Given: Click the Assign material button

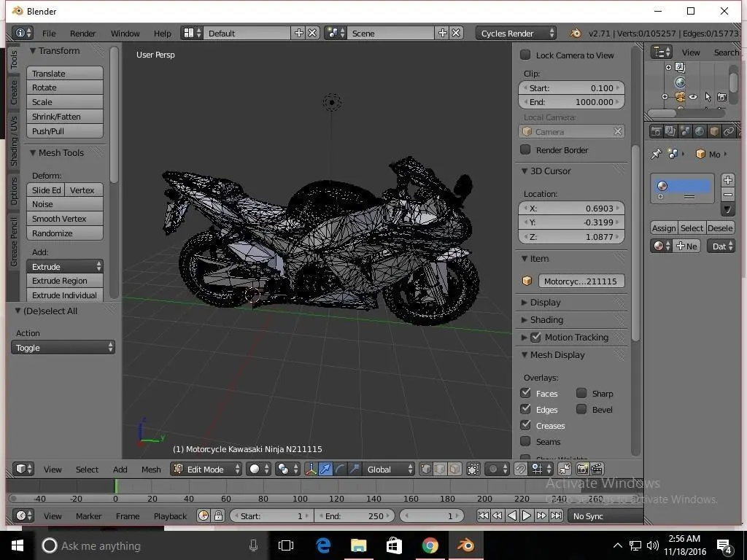Looking at the screenshot, I should click(664, 228).
